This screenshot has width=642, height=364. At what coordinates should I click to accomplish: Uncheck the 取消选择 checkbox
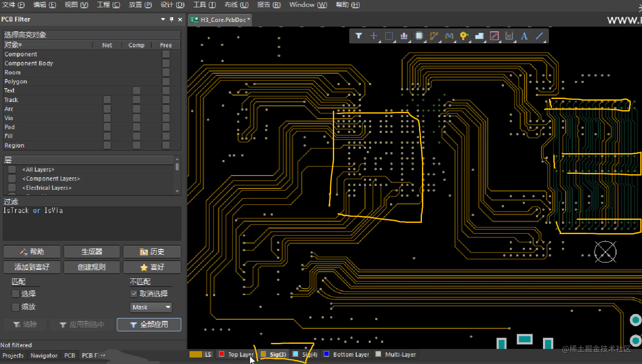click(134, 294)
